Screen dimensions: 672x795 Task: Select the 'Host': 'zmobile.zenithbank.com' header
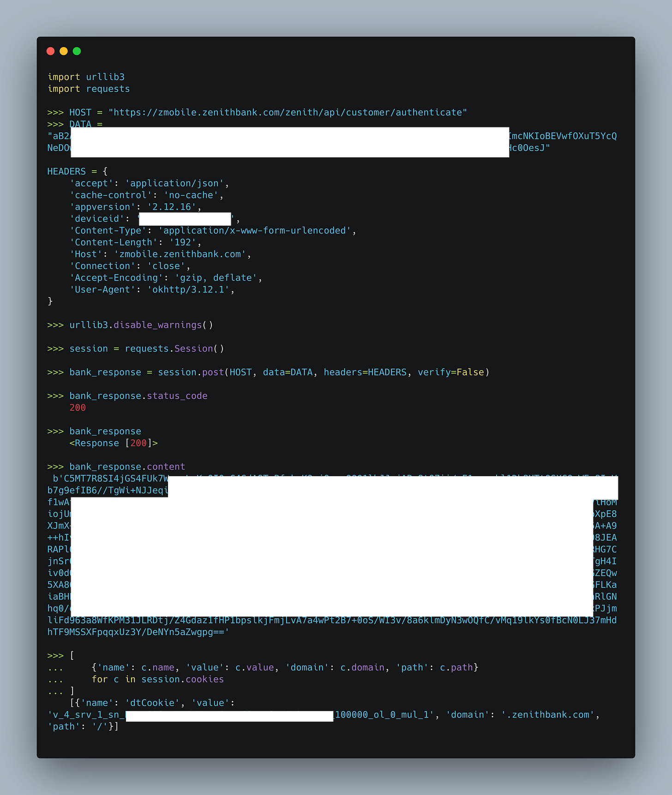pos(161,254)
